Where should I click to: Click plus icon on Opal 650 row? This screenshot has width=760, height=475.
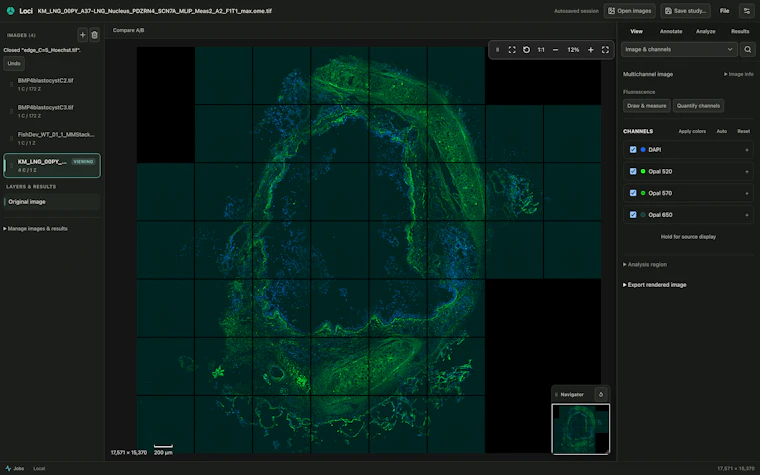(x=746, y=215)
